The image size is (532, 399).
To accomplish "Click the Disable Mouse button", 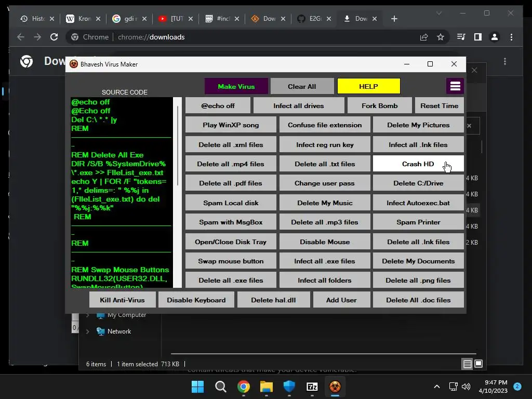I will click(x=325, y=242).
